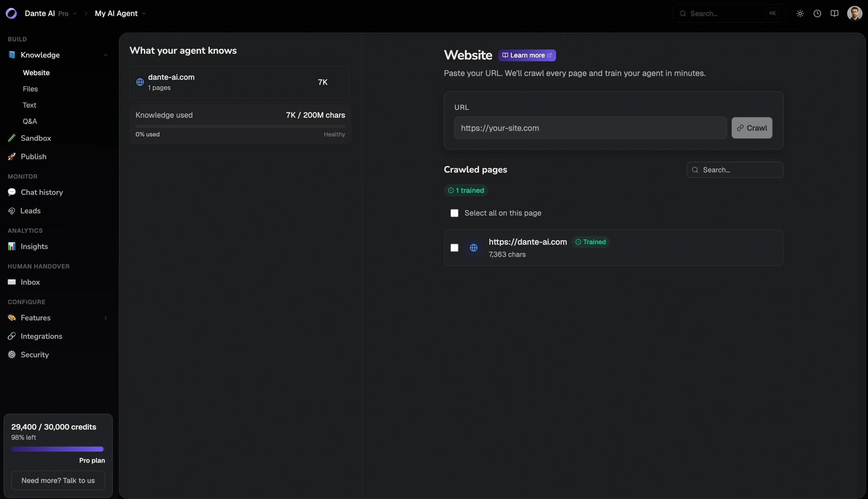The image size is (868, 499).
Task: Click the Integrations link icon
Action: pos(12,336)
